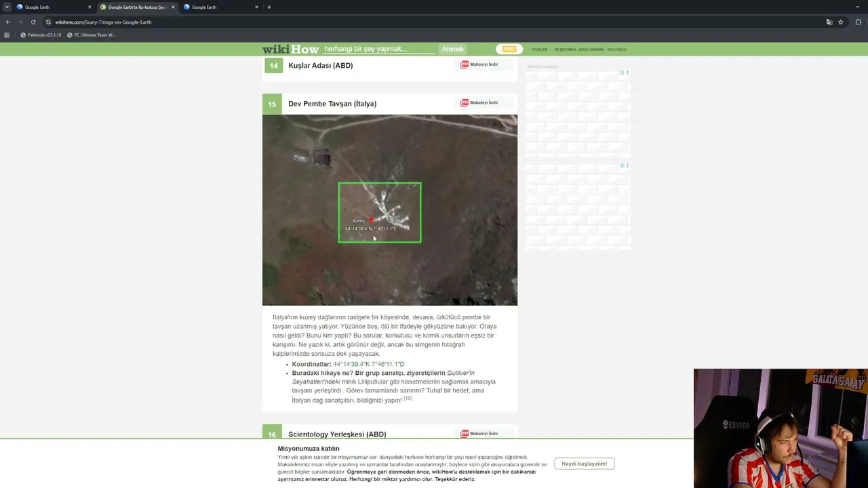Open footnote reference [15]
The width and height of the screenshot is (868, 488).
tap(408, 399)
